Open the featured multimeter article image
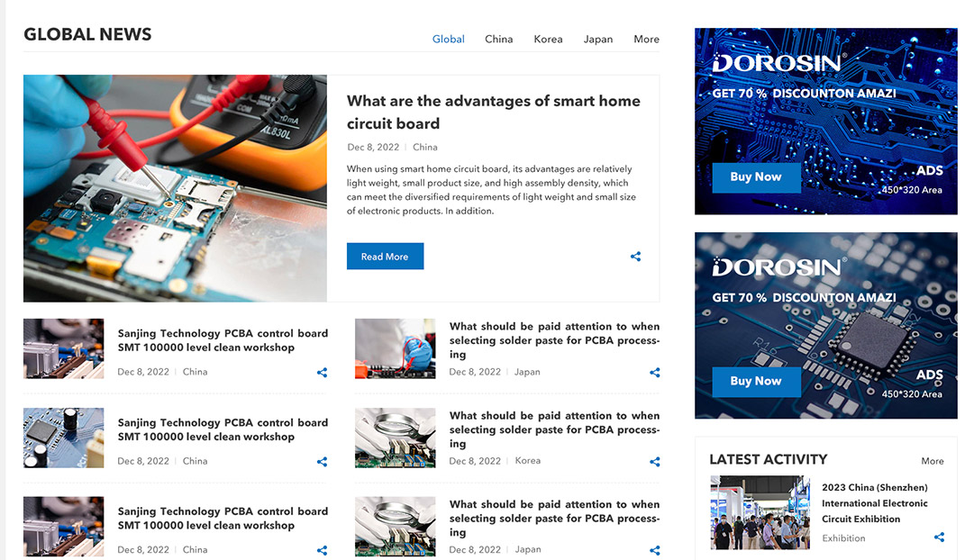974x560 pixels. tap(175, 188)
